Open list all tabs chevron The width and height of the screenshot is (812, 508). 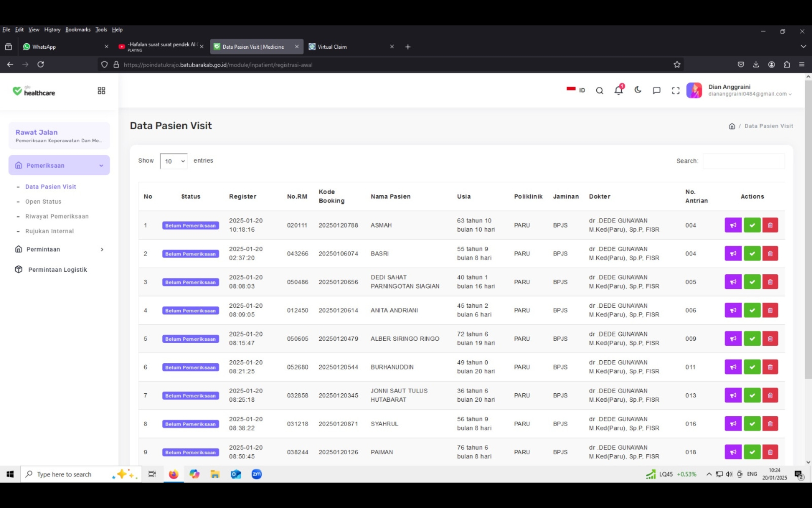(x=803, y=47)
